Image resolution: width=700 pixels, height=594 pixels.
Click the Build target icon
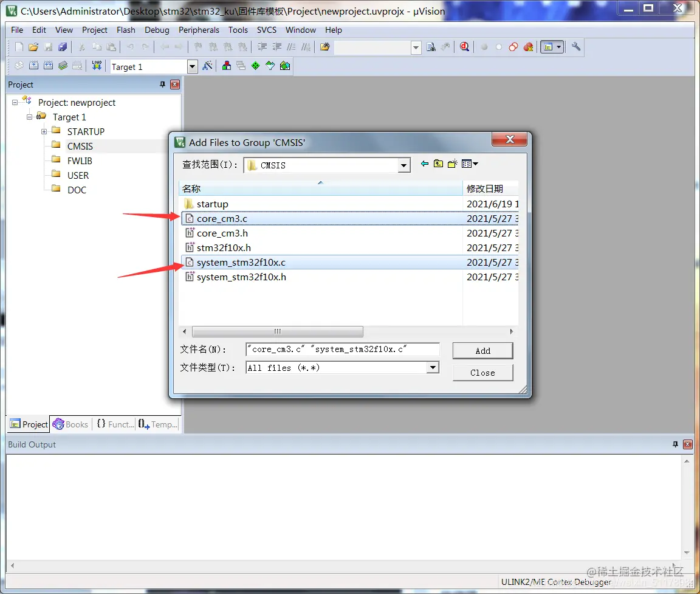[33, 66]
